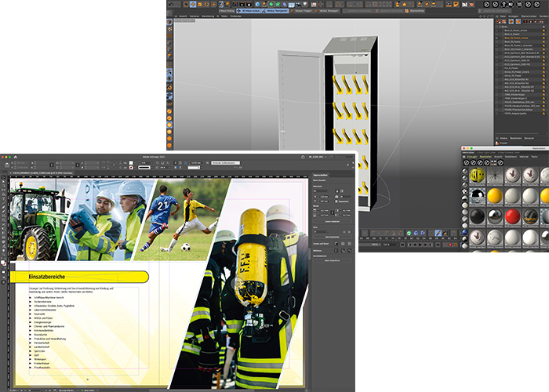This screenshot has width=549, height=392.
Task: Click the Undo arrow in Cinema 4D
Action: click(171, 5)
